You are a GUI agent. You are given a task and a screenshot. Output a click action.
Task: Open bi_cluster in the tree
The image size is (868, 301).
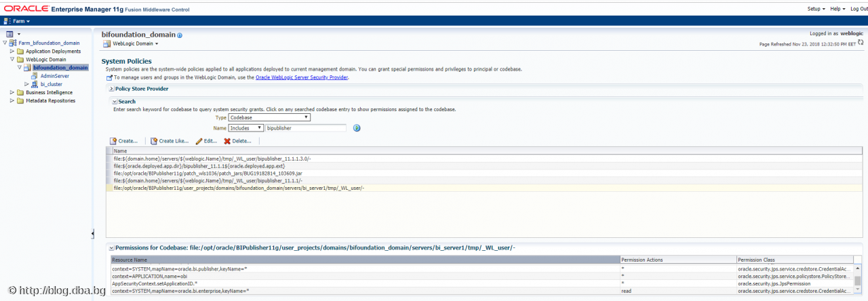coord(51,84)
